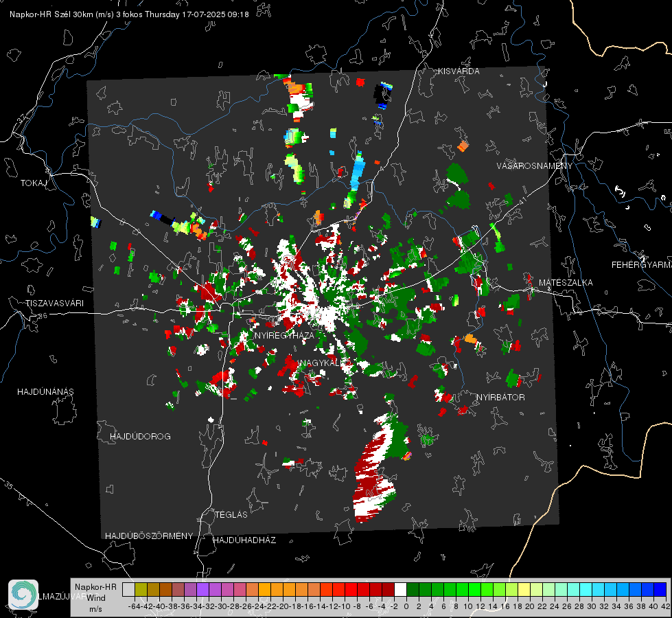Select the FEHÉRGYARMAT label at right edge
Image resolution: width=672 pixels, height=618 pixels.
click(642, 265)
